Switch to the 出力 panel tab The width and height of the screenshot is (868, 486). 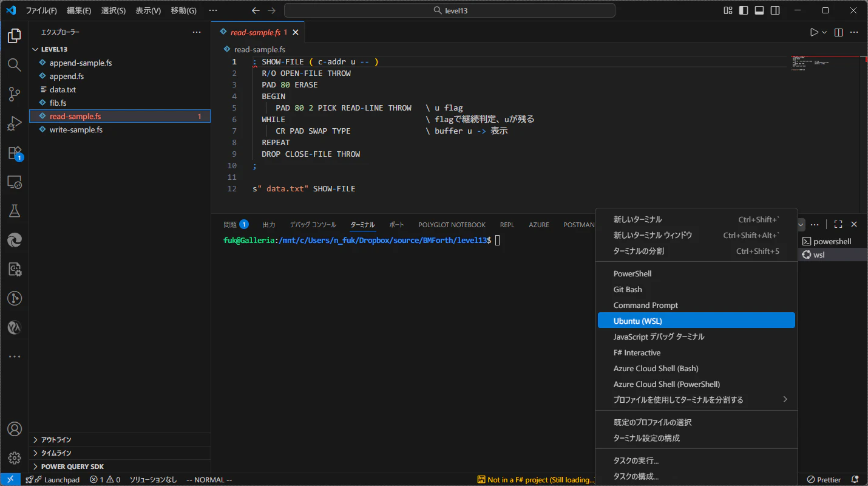(x=269, y=225)
